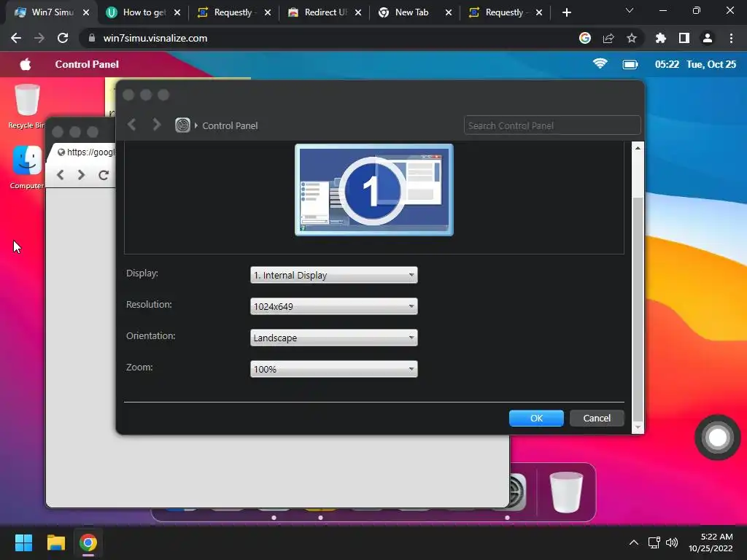Show hidden system tray icons chevron
Screen dimensions: 747x560
(634, 542)
